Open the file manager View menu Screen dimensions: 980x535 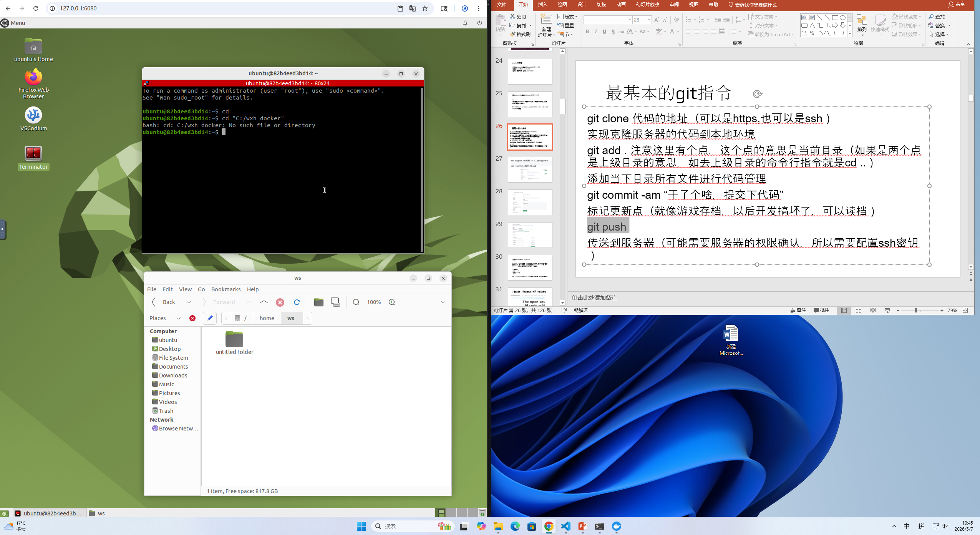tap(185, 289)
